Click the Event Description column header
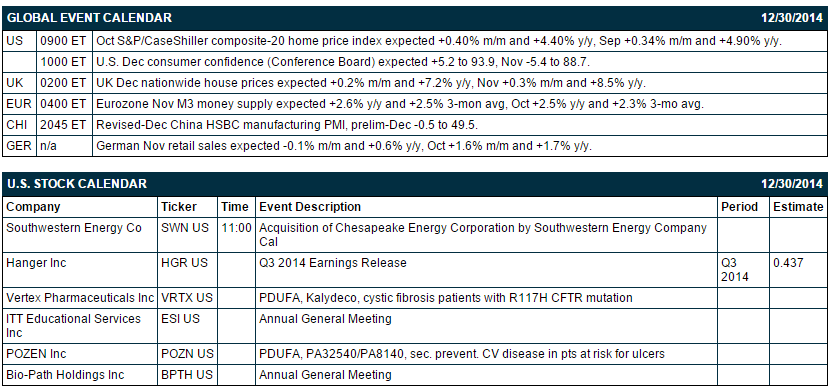This screenshot has width=831, height=390. 310,207
